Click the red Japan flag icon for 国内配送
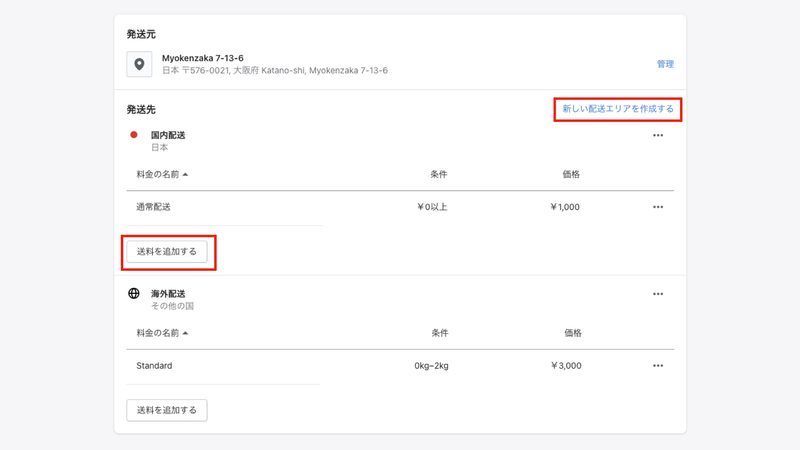The width and height of the screenshot is (800, 450). pos(134,135)
